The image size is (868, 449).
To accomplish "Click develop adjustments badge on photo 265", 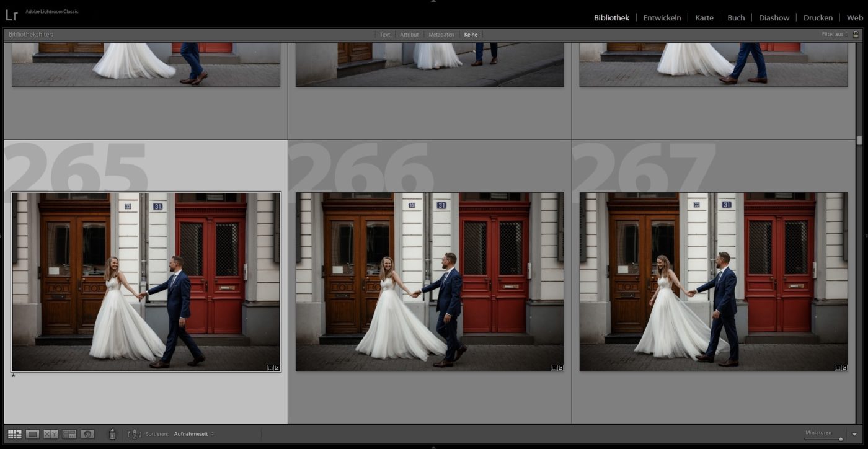I will click(x=277, y=368).
